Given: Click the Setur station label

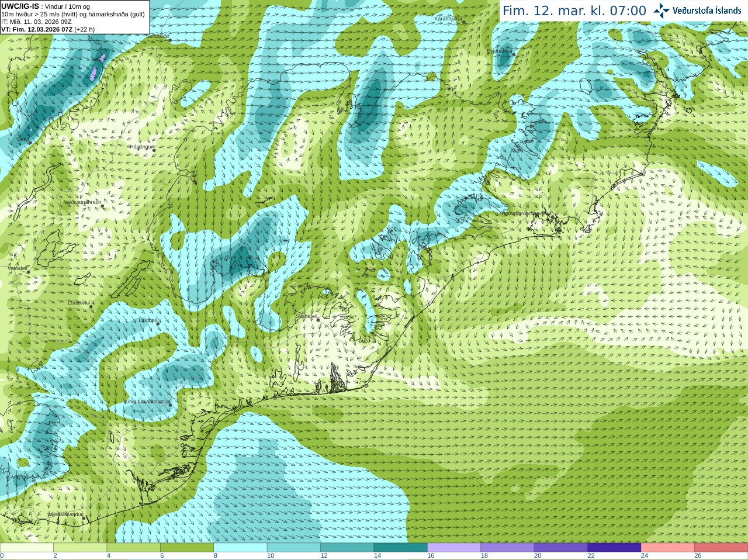Looking at the screenshot, I should tap(23, 140).
